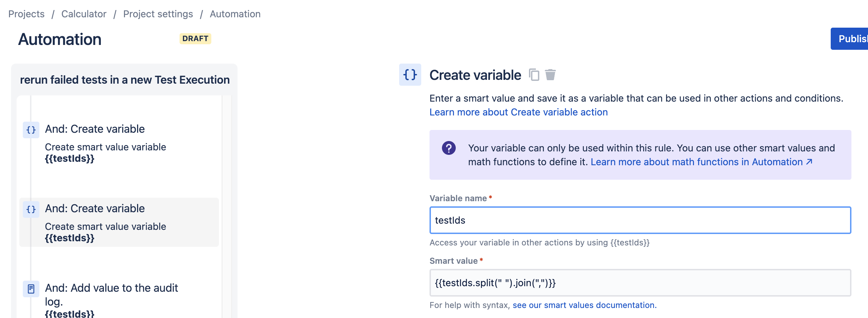Image resolution: width=868 pixels, height=318 pixels.
Task: Click the curly braces icon next to Create variable heading
Action: (410, 75)
